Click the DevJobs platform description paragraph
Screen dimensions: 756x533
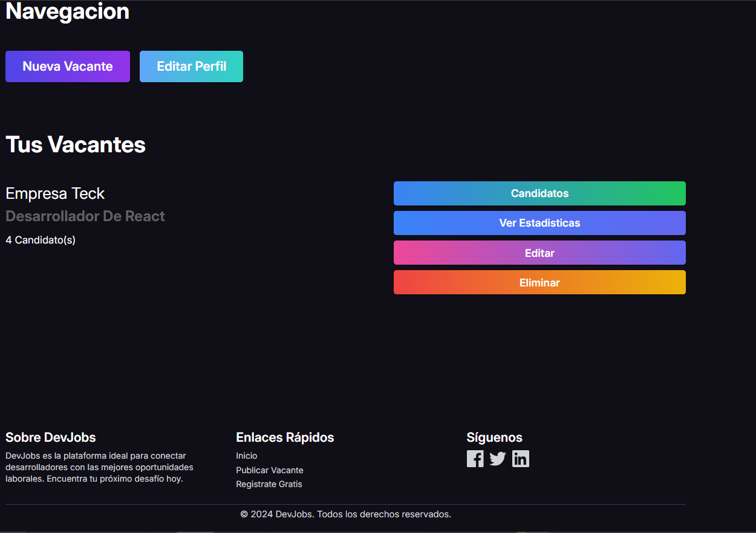click(x=100, y=467)
